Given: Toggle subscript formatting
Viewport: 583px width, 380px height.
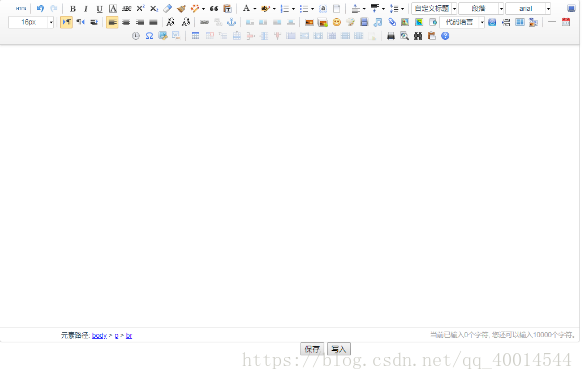Looking at the screenshot, I should click(x=154, y=9).
